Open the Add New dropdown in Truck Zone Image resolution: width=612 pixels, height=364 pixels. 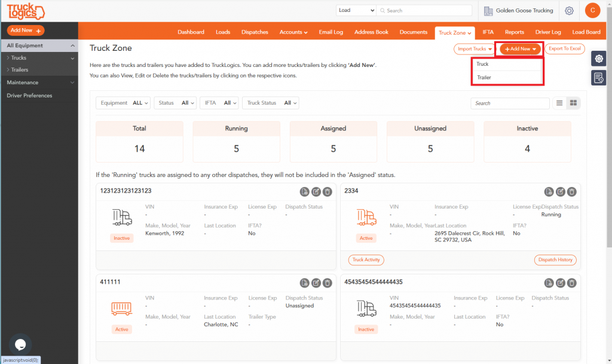tap(521, 49)
